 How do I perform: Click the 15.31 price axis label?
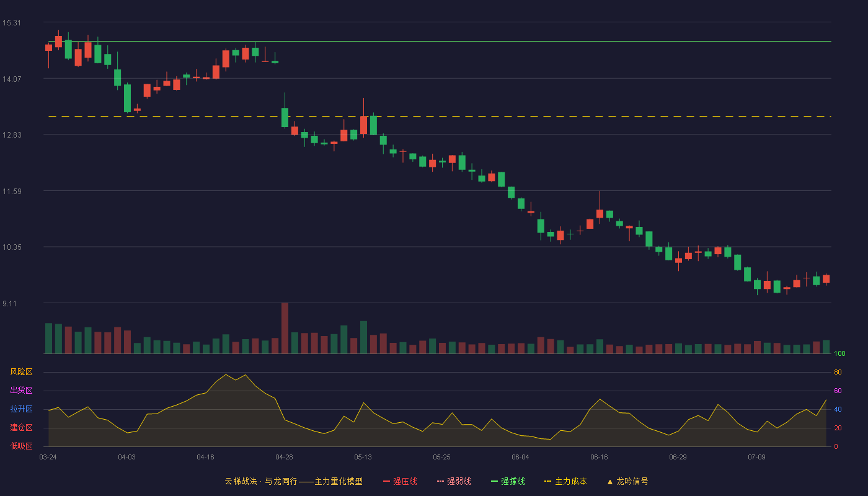click(11, 23)
